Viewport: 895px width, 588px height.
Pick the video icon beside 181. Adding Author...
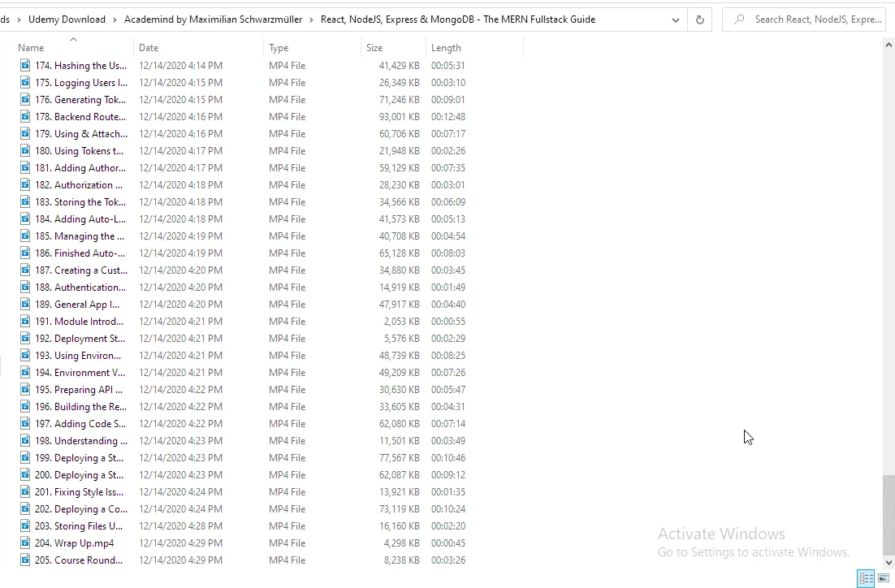pos(25,168)
